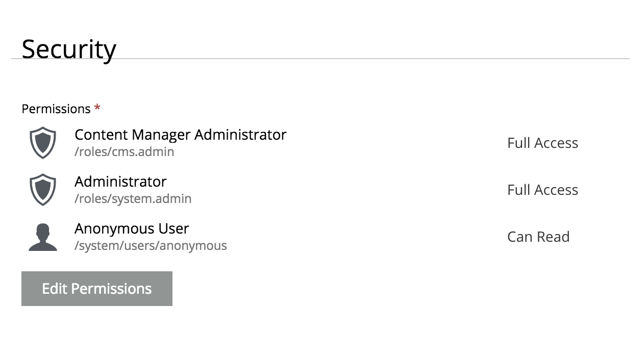
Task: Click the Content Manager Administrator shield icon
Action: point(43,143)
